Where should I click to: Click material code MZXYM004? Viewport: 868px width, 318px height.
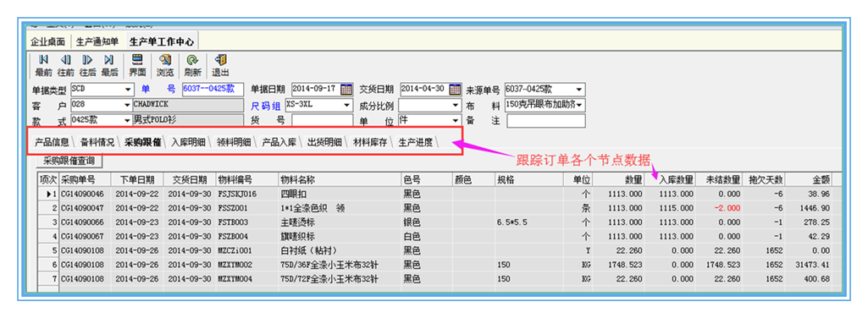click(x=235, y=279)
